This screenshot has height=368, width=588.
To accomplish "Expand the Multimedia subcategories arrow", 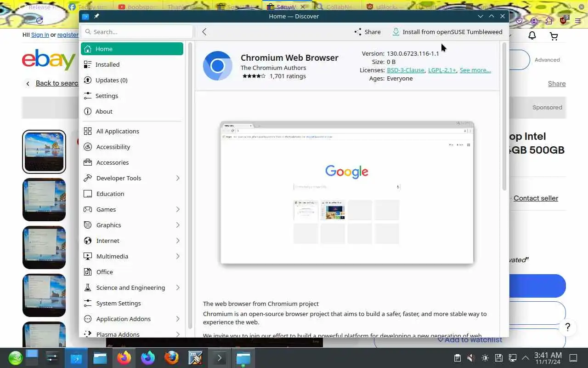I will (178, 256).
